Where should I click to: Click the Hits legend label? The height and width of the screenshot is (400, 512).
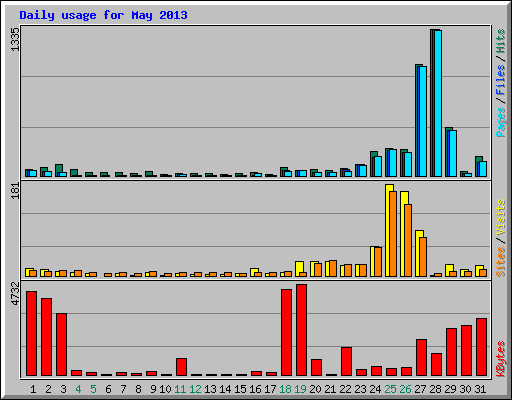tap(500, 41)
